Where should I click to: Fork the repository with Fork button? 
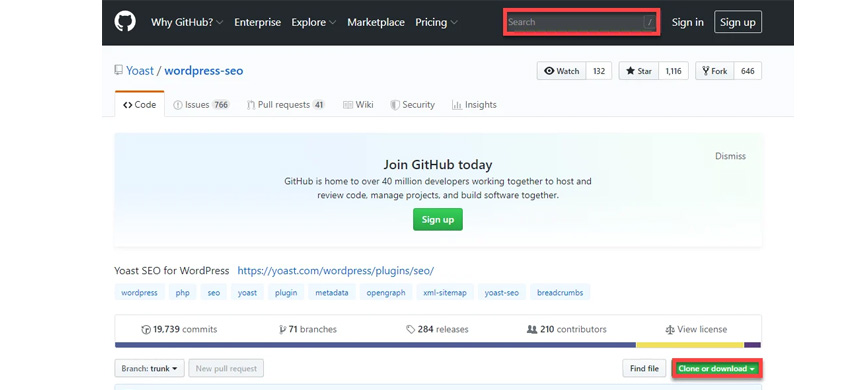coord(715,71)
